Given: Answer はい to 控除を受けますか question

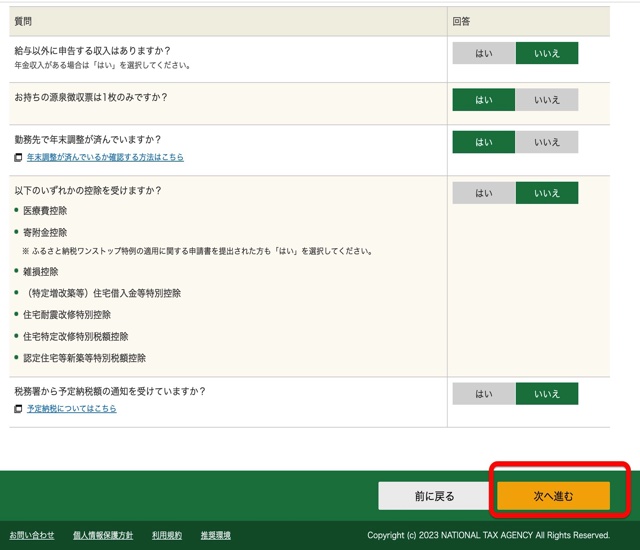Looking at the screenshot, I should point(484,193).
